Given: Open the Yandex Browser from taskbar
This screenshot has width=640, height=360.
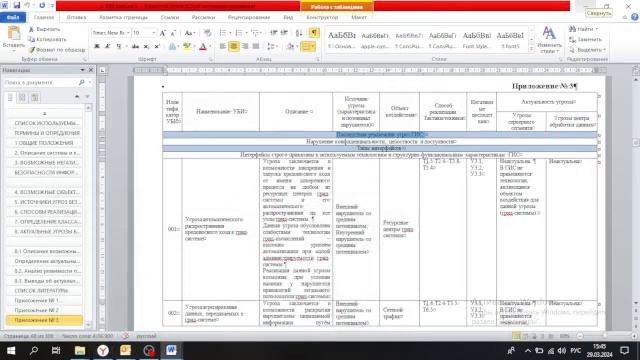Looking at the screenshot, I should tap(103, 350).
